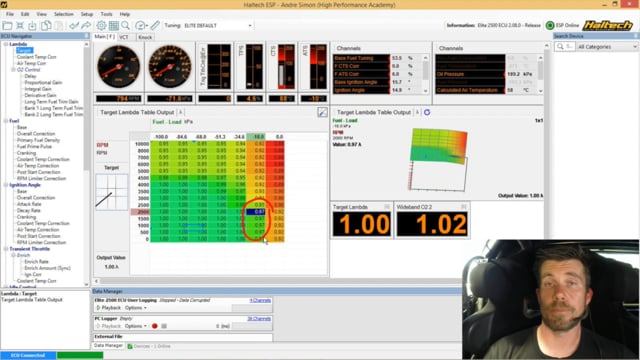The width and height of the screenshot is (640, 360).
Task: Click Playback for Elite 2500 ECU User Logging
Action: [108, 308]
